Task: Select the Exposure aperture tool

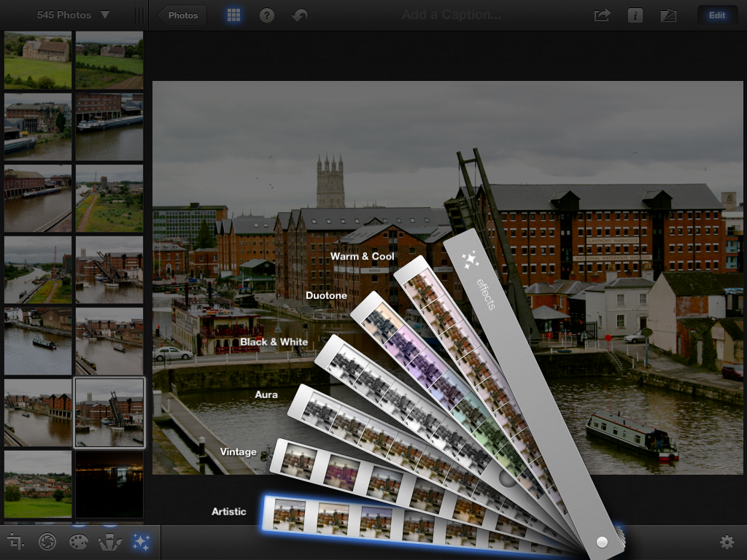Action: 47,542
